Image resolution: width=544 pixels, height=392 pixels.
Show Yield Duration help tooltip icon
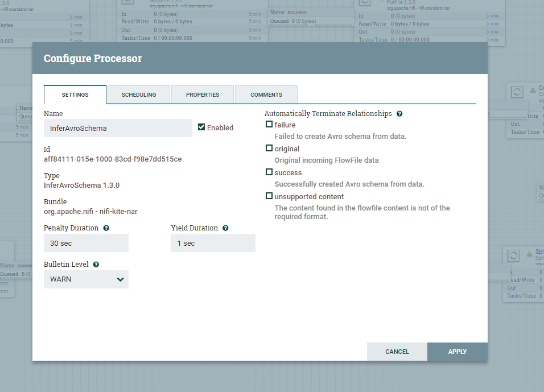pyautogui.click(x=225, y=228)
